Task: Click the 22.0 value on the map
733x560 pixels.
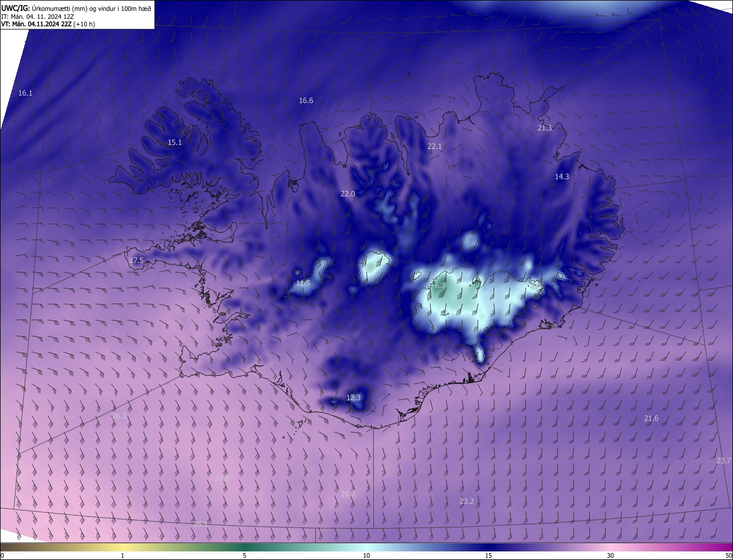Action: [348, 194]
